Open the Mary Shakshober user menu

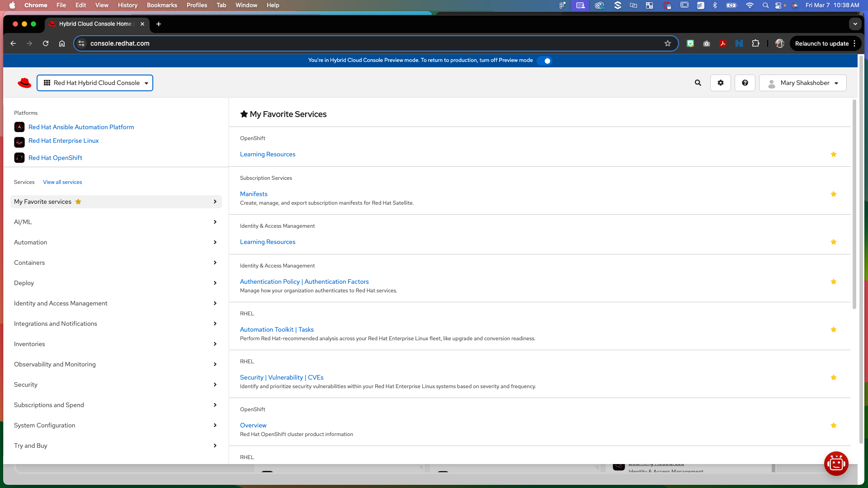[803, 83]
